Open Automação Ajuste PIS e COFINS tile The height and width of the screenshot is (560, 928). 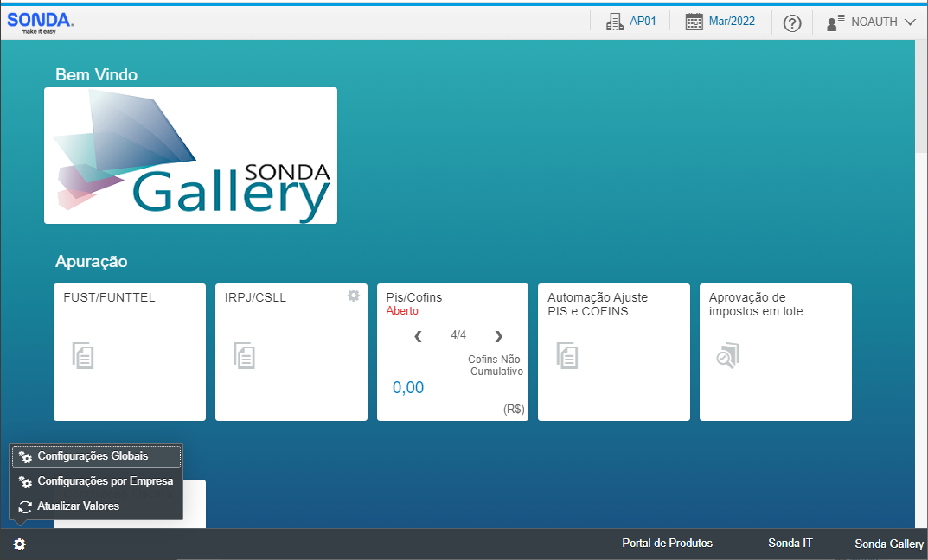coord(614,352)
